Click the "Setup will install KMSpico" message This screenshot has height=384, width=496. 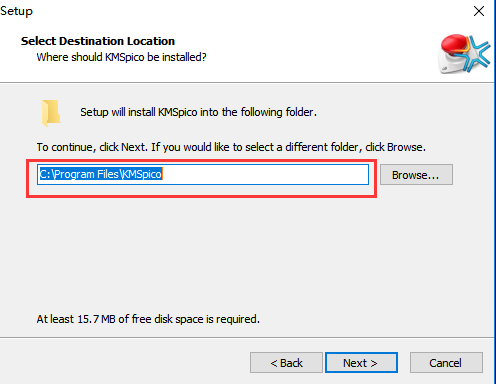pos(198,112)
